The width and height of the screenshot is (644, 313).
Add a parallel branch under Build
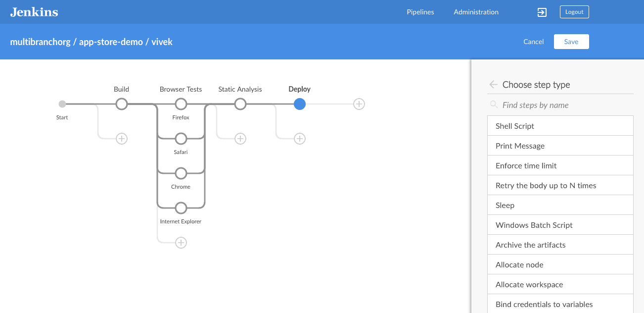pyautogui.click(x=121, y=139)
